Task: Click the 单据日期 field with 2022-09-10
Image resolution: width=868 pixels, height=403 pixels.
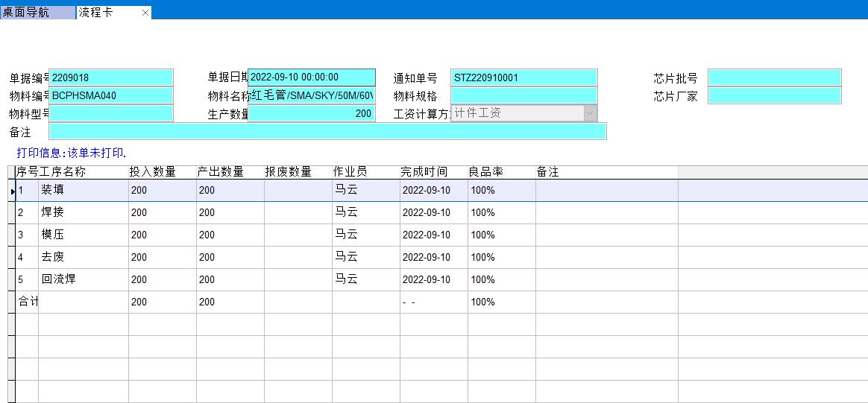Action: coord(311,77)
